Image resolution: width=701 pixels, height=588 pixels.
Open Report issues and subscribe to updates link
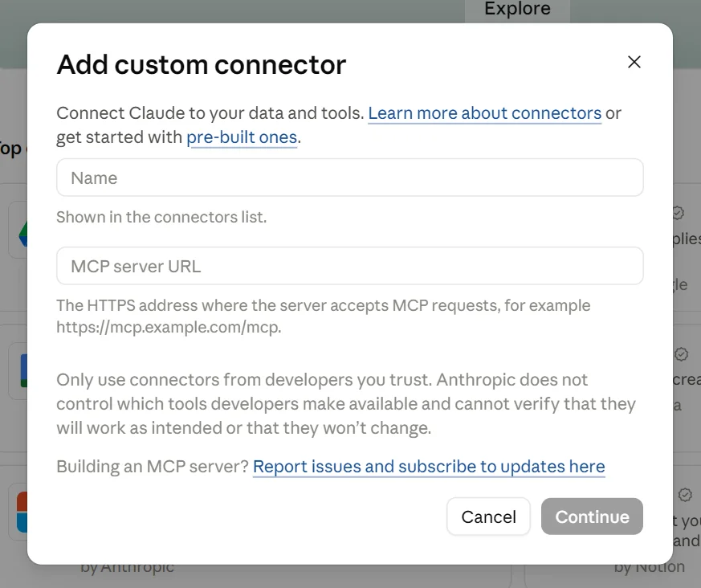(429, 467)
